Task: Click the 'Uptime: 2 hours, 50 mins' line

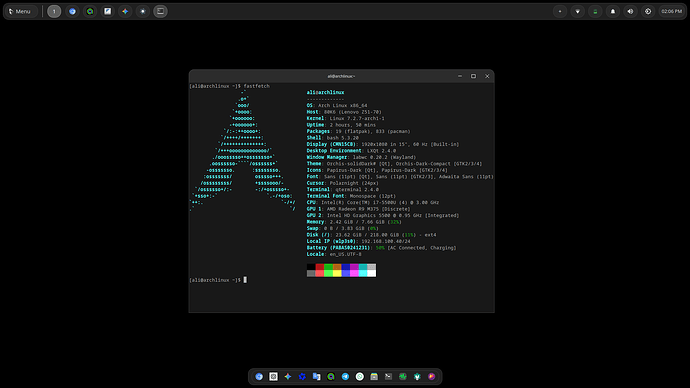Action: [x=341, y=125]
